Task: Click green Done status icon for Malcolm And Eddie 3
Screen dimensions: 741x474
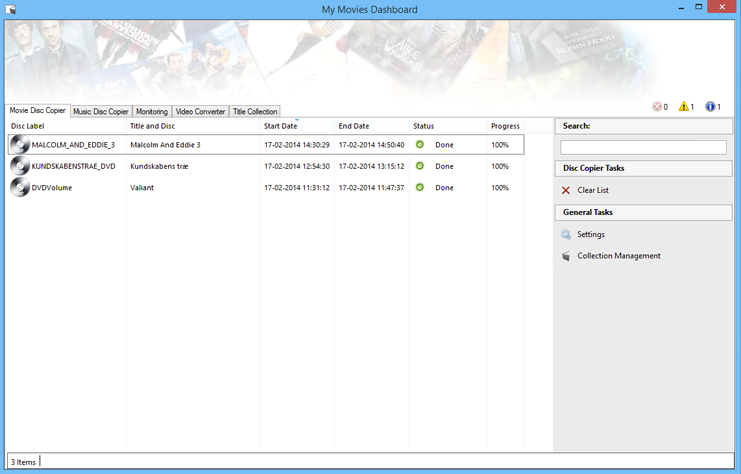Action: (x=420, y=144)
